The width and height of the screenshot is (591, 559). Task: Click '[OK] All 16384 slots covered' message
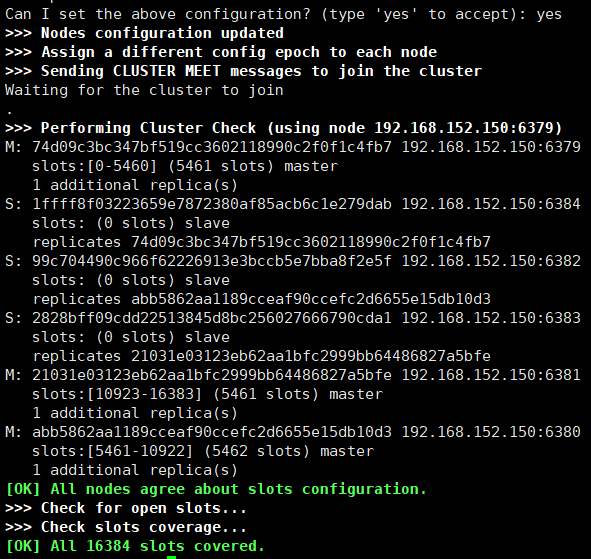click(x=136, y=546)
